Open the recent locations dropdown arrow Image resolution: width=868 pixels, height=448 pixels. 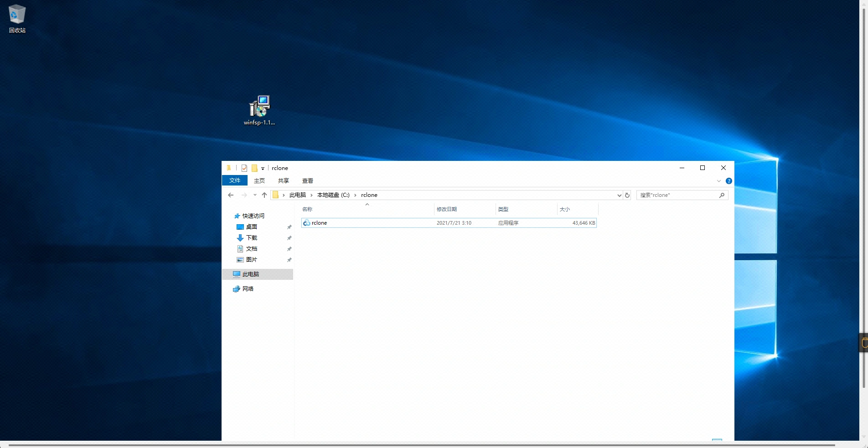[x=255, y=195]
